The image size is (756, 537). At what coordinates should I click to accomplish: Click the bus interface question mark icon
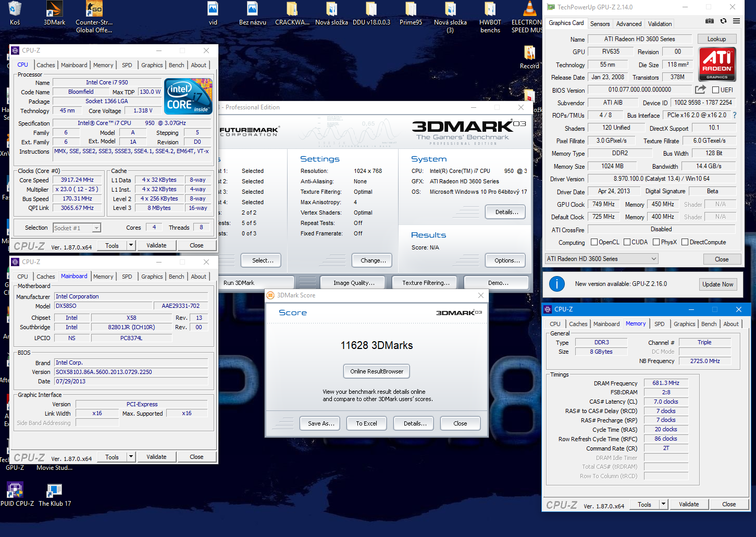click(735, 115)
